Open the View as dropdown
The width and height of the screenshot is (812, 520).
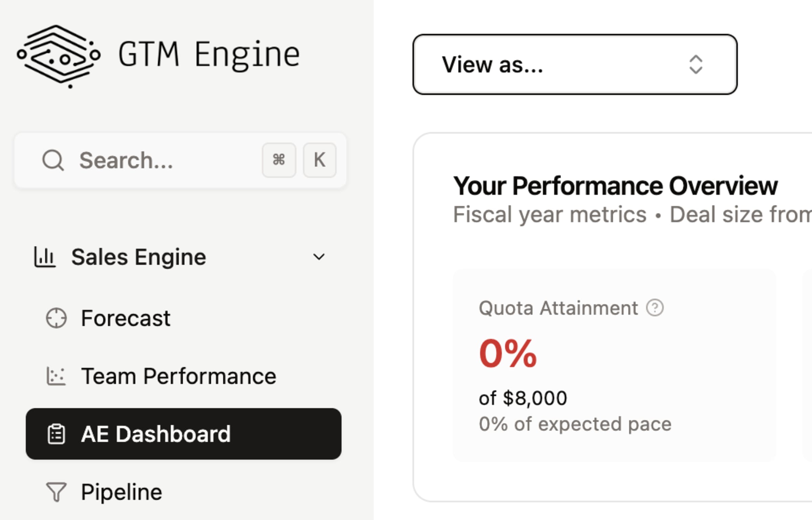(574, 64)
